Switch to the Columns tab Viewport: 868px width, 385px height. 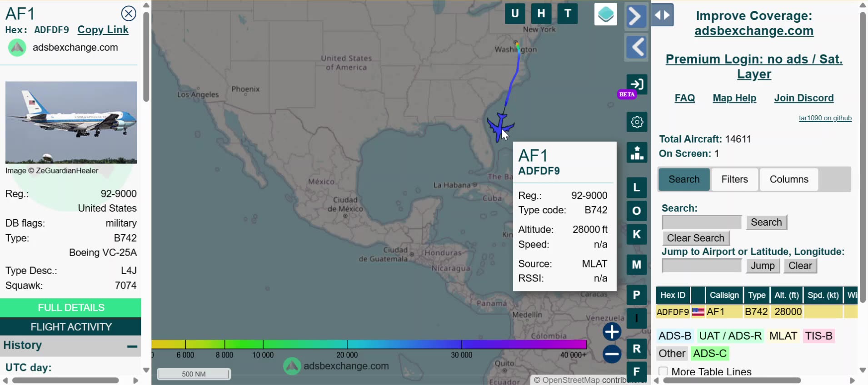point(789,179)
